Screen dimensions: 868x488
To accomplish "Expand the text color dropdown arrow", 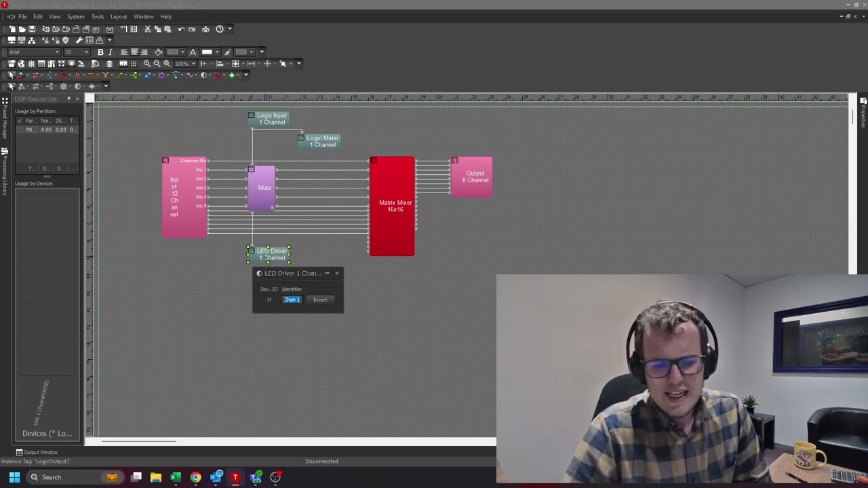I will pyautogui.click(x=217, y=52).
